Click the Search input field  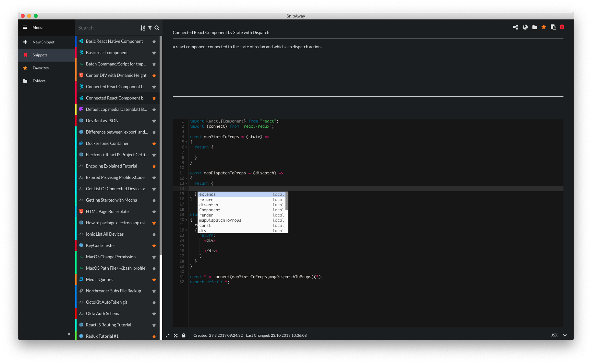107,28
